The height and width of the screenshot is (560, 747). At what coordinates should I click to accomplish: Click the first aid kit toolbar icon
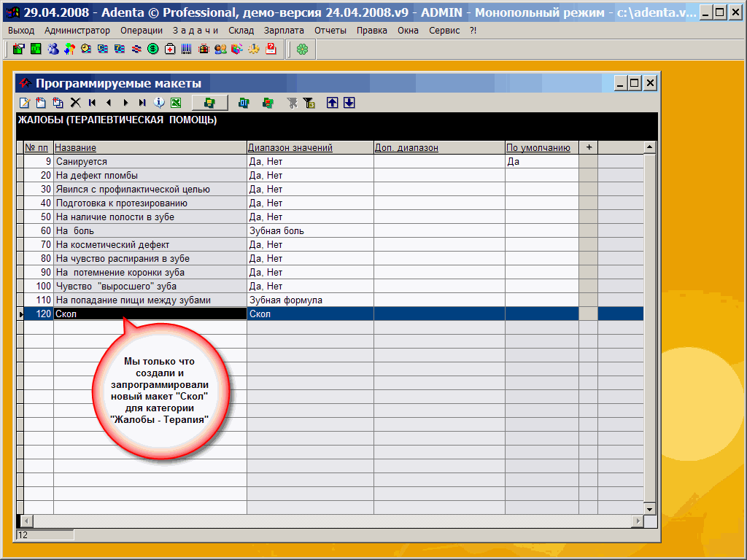point(170,49)
